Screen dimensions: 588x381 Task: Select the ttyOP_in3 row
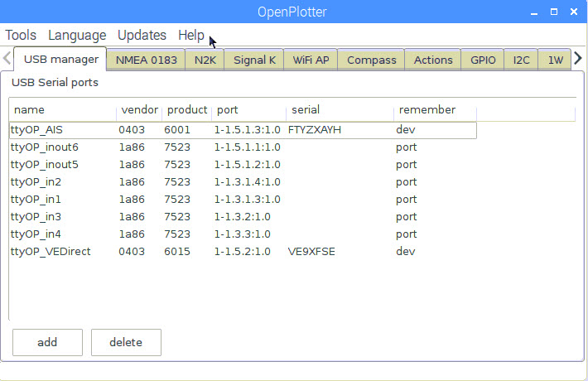pyautogui.click(x=243, y=217)
